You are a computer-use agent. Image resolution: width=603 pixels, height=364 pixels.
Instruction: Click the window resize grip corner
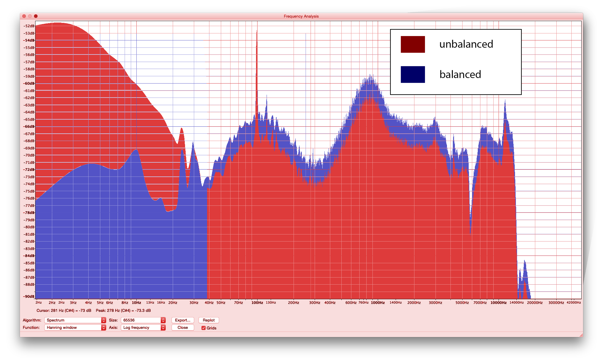pos(581,335)
